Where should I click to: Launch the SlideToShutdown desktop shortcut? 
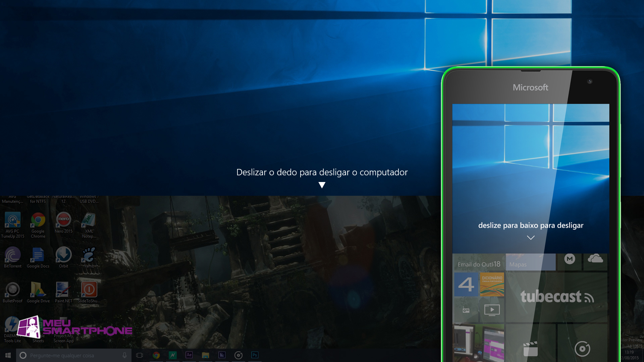click(89, 292)
